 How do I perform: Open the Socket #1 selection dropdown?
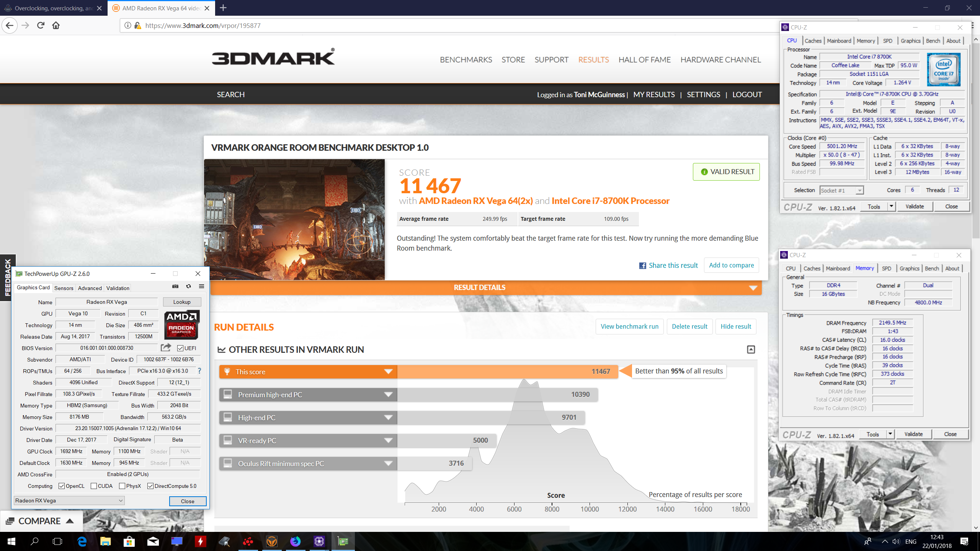(x=842, y=190)
